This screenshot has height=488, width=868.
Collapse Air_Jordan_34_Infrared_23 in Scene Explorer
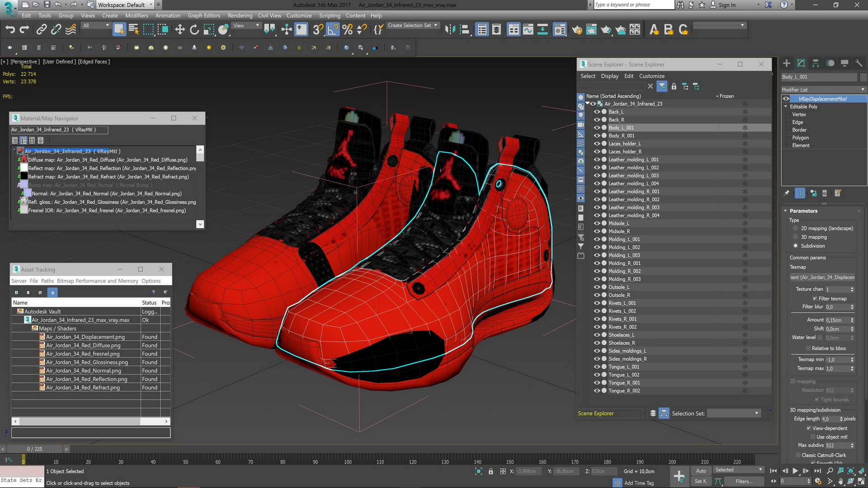588,103
